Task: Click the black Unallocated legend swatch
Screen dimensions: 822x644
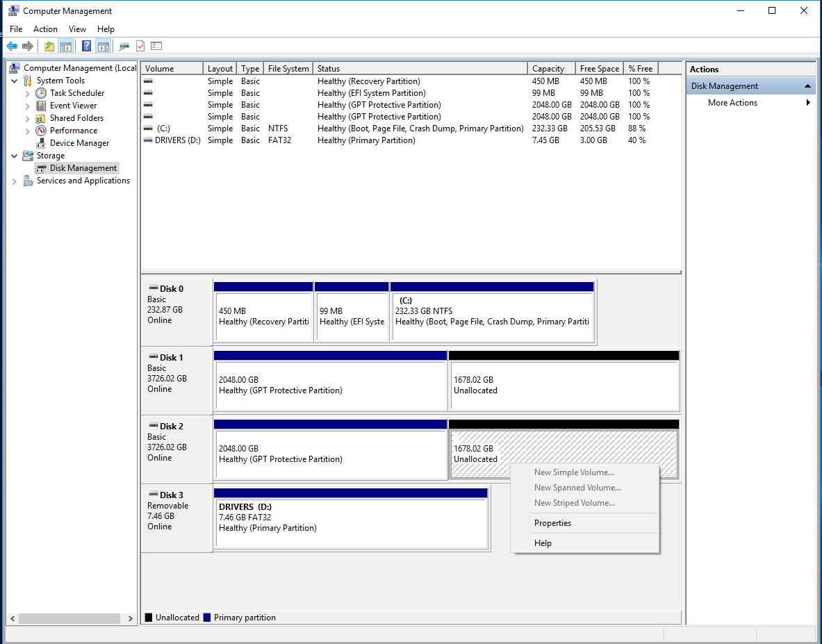Action: 149,618
